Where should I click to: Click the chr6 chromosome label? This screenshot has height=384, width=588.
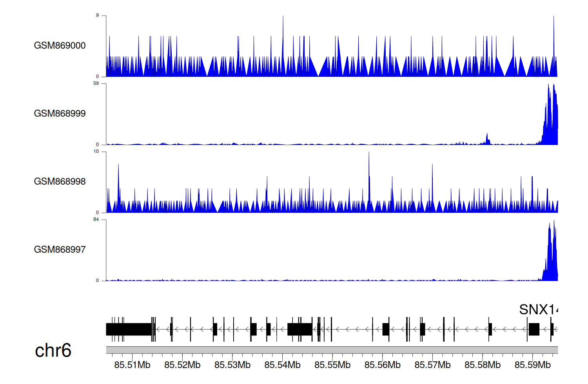(53, 350)
